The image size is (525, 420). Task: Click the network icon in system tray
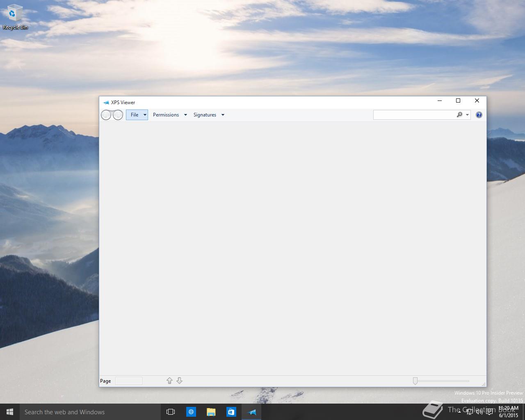(469, 412)
